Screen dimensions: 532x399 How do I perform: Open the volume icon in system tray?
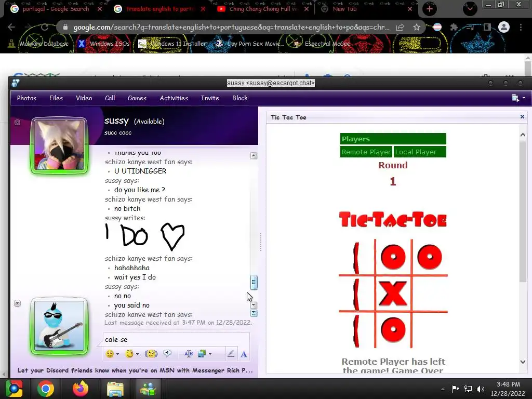(481, 389)
